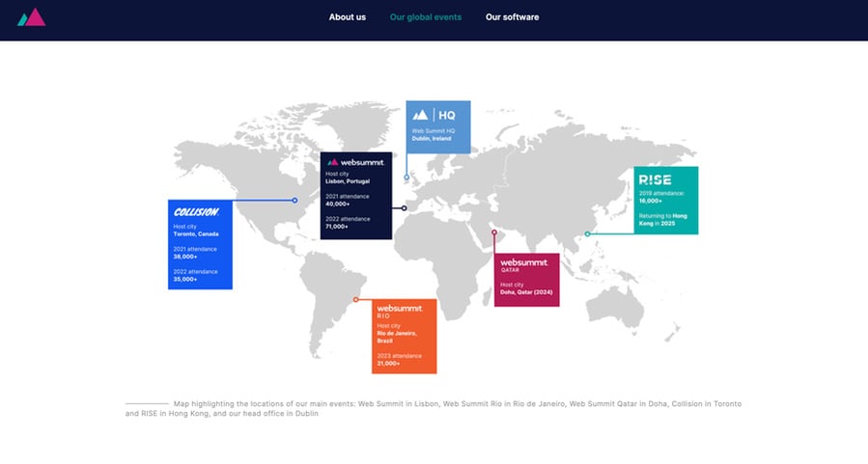Click 'Toronto, Canada' host city text

click(x=196, y=234)
